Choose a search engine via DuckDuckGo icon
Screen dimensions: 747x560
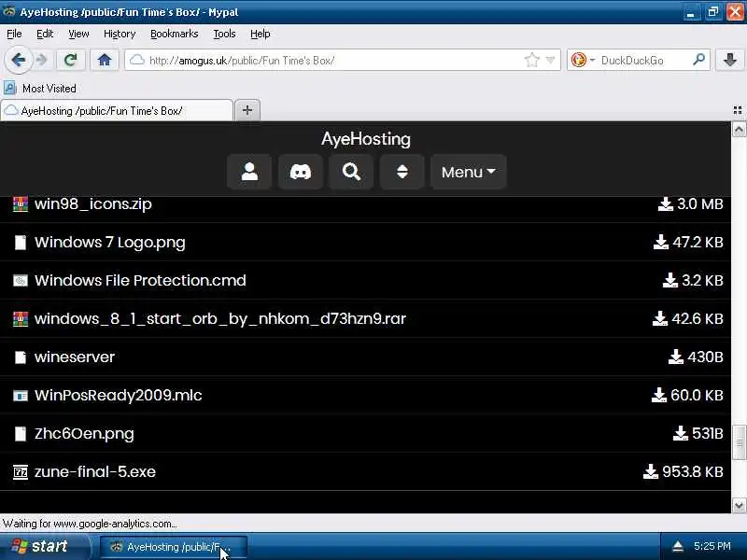coord(578,60)
